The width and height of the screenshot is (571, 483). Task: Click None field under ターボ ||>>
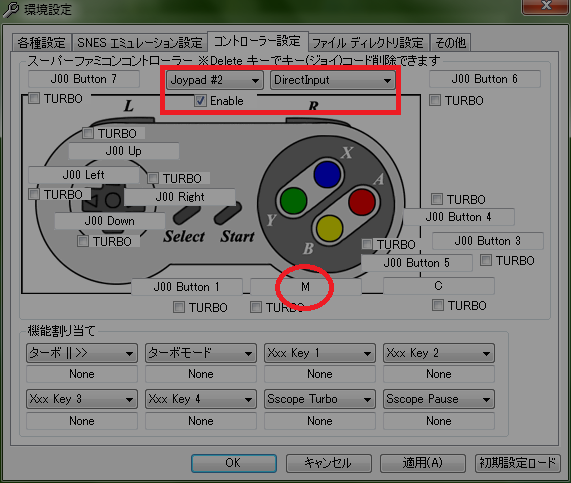click(82, 374)
